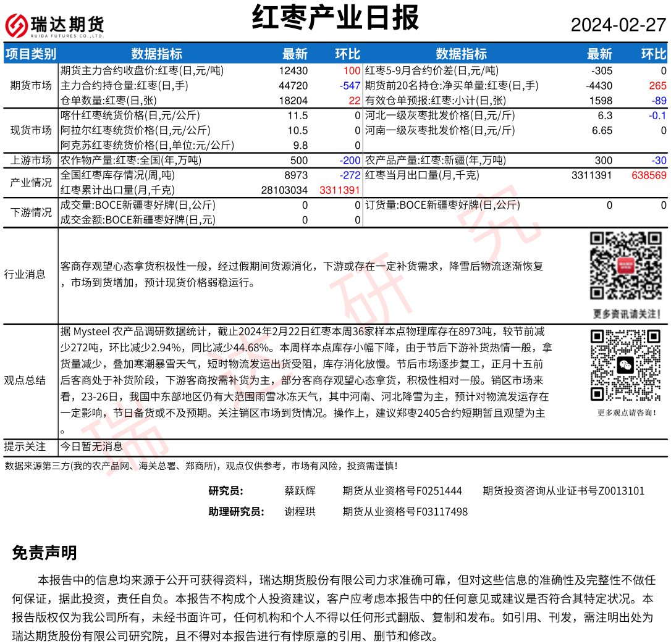Click the 行业消息 row label
Image resolution: width=671 pixels, height=644 pixels.
point(25,274)
